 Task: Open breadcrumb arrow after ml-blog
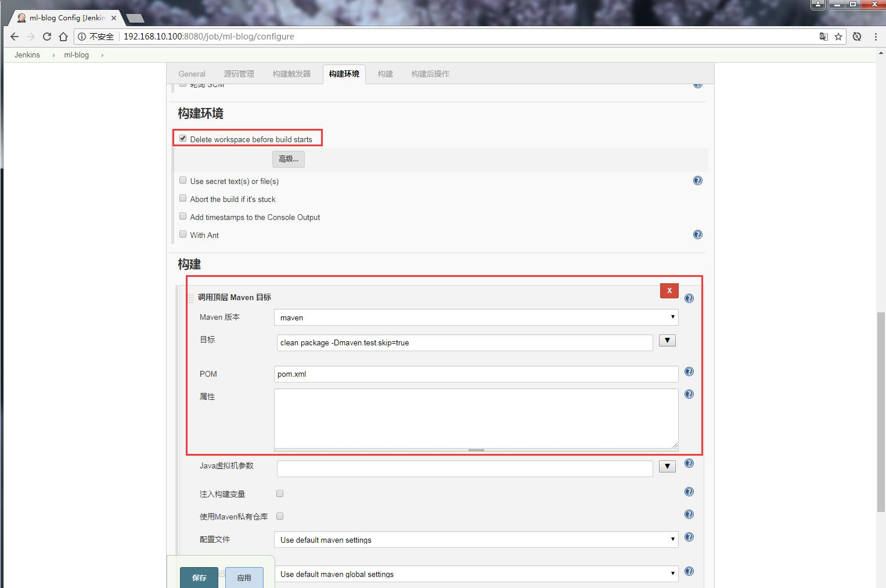coord(102,55)
